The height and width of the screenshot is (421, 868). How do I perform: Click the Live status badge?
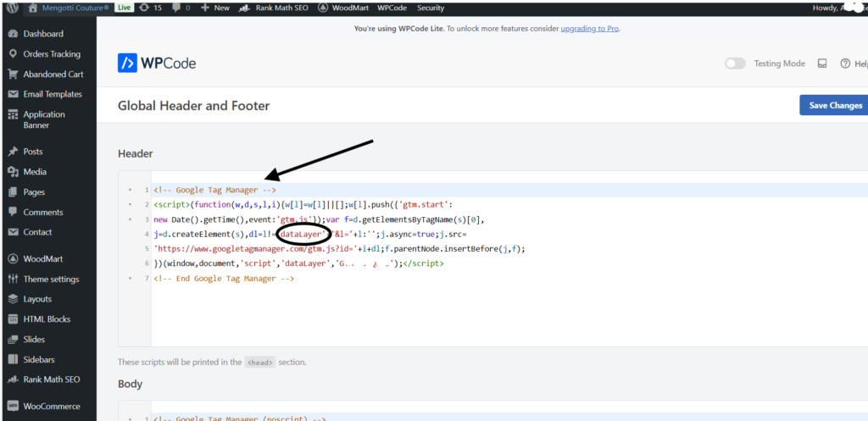124,8
